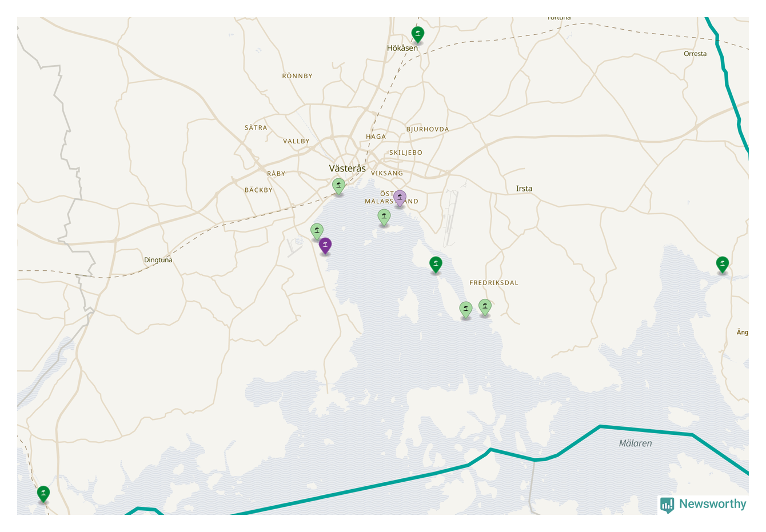Image resolution: width=766 pixels, height=532 pixels.
Task: Click the light purple beach marker at Östra Mälarstrand
Action: 400,198
